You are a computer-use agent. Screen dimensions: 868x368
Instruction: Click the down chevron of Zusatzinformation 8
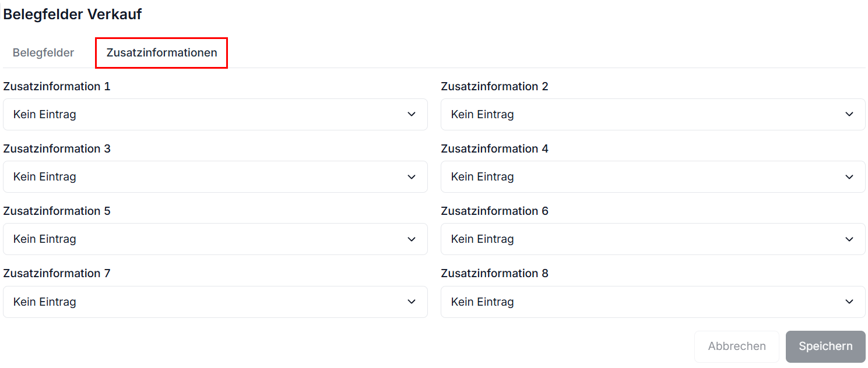pyautogui.click(x=849, y=302)
